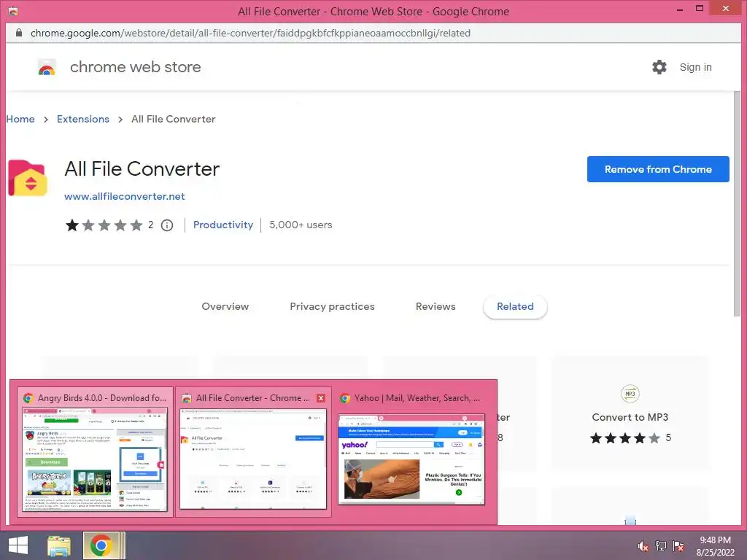This screenshot has height=560, width=747.
Task: Switch to the Privacy practices tab
Action: pyautogui.click(x=332, y=307)
